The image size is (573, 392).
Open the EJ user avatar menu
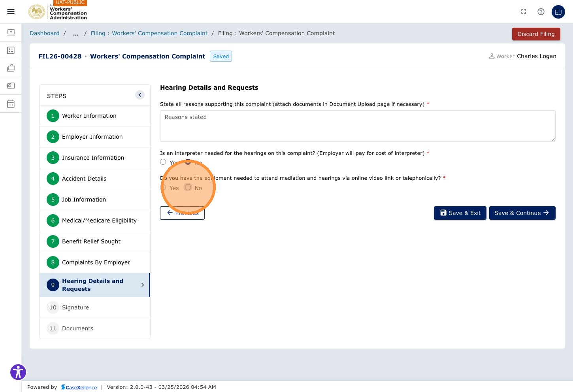[558, 12]
